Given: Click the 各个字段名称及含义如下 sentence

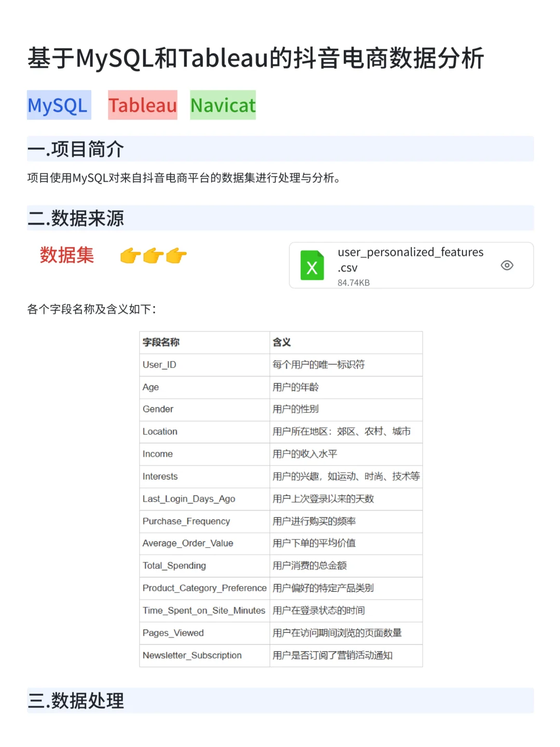Looking at the screenshot, I should (x=91, y=310).
